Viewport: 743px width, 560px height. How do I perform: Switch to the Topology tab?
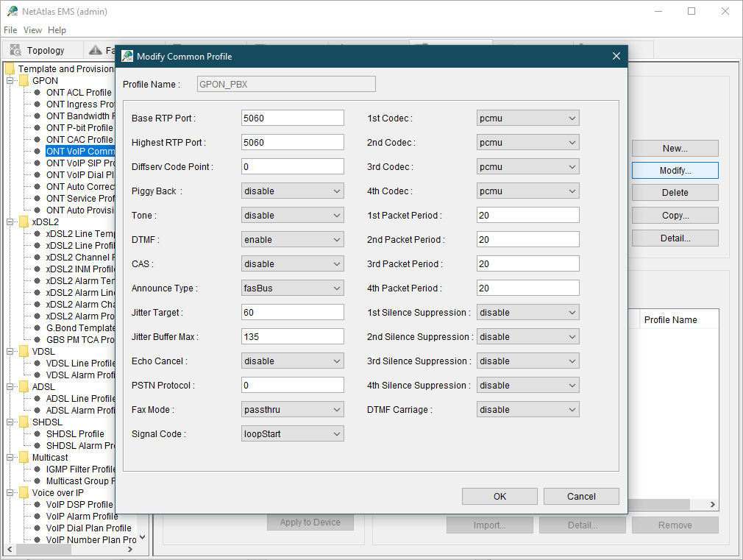pos(43,50)
